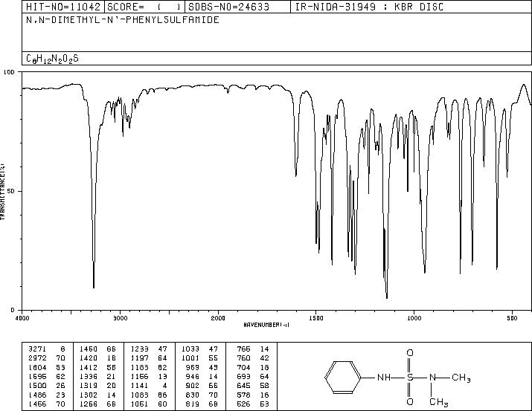
Task: Click the sulfur atom S in structure
Action: [410, 378]
